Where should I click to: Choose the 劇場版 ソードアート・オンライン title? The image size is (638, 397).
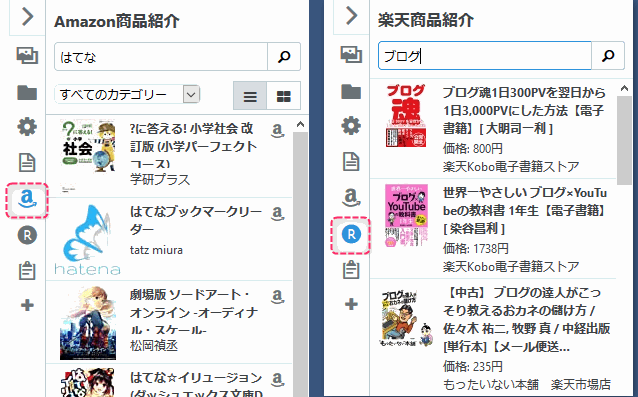[x=194, y=312]
